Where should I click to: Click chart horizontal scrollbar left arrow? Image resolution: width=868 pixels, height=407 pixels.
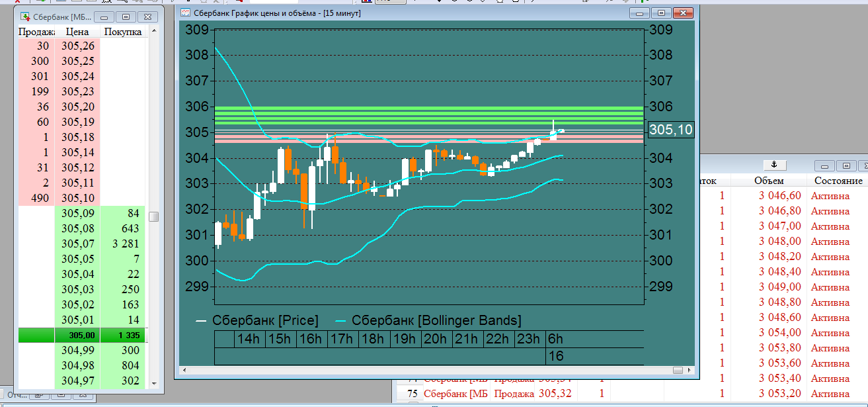184,371
